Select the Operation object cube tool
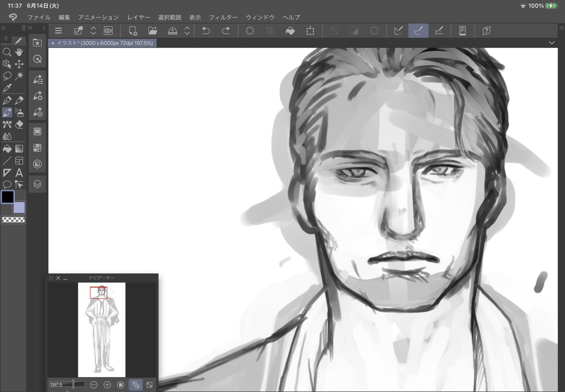This screenshot has height=392, width=565. pyautogui.click(x=7, y=64)
